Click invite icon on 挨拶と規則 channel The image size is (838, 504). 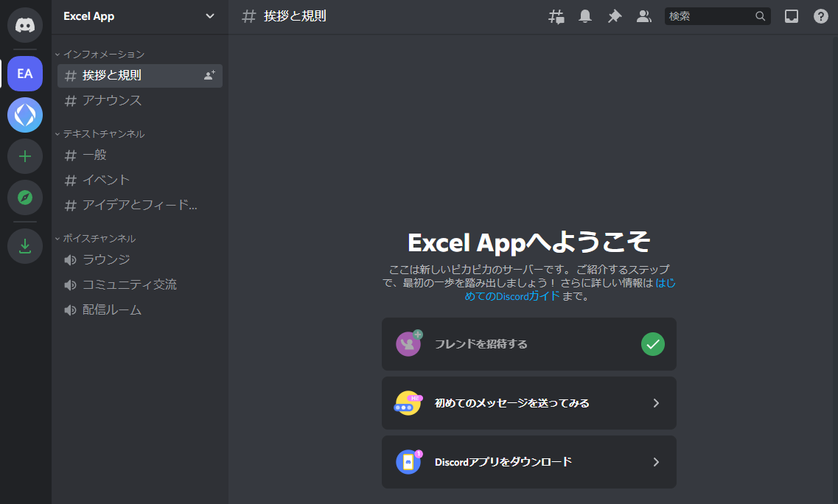pyautogui.click(x=209, y=75)
